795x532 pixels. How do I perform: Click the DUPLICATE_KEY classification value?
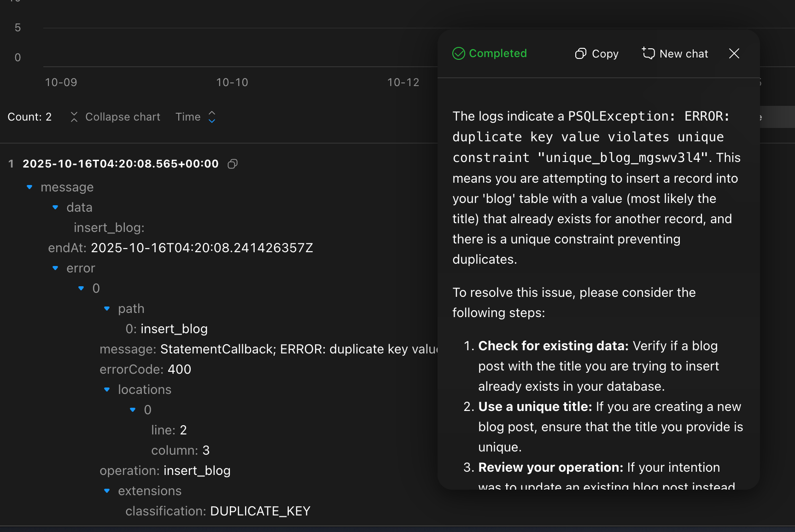[x=260, y=511]
